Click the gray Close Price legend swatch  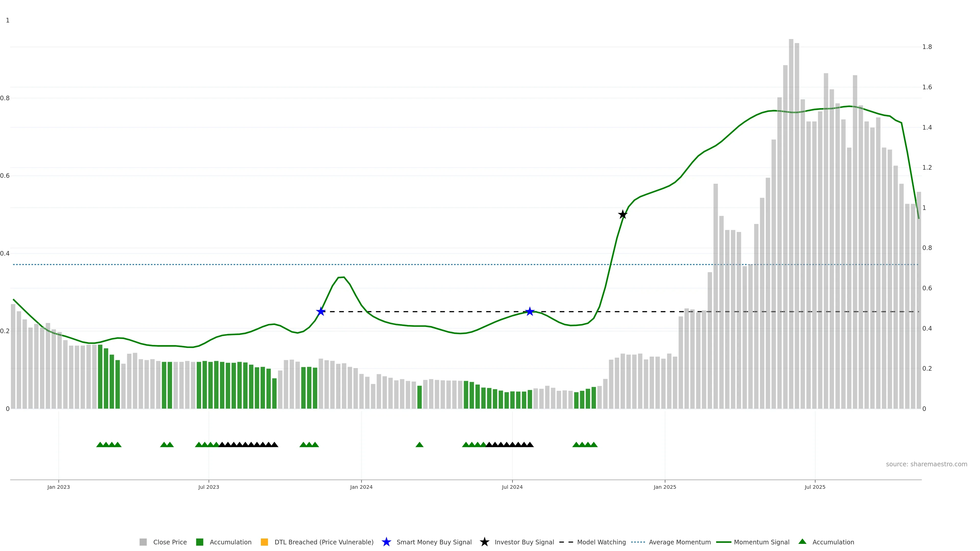tap(143, 542)
